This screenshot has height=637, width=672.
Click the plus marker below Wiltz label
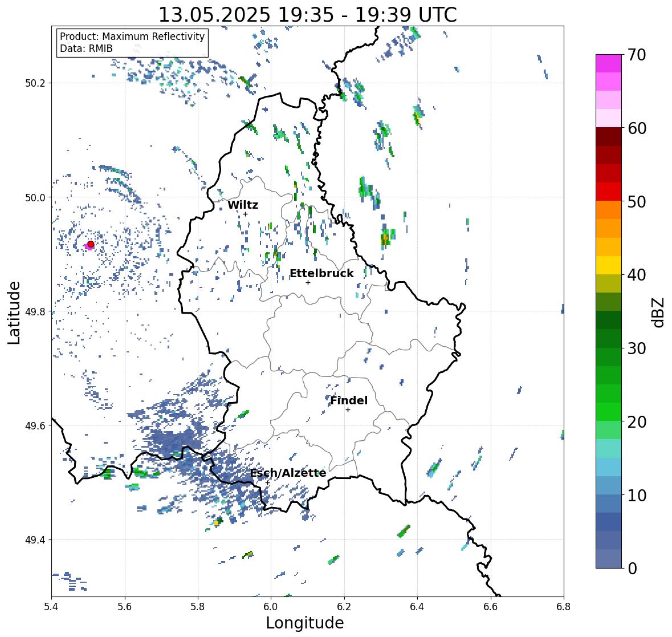click(245, 214)
